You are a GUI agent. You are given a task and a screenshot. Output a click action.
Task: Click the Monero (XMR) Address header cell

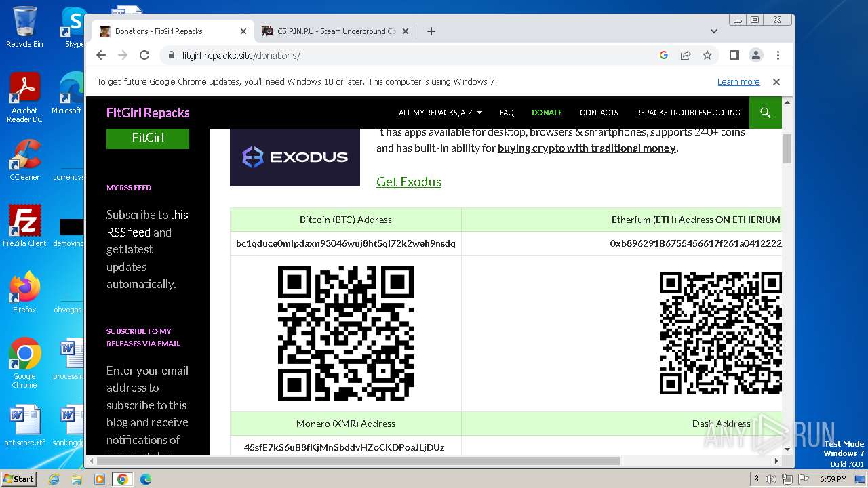coord(346,424)
